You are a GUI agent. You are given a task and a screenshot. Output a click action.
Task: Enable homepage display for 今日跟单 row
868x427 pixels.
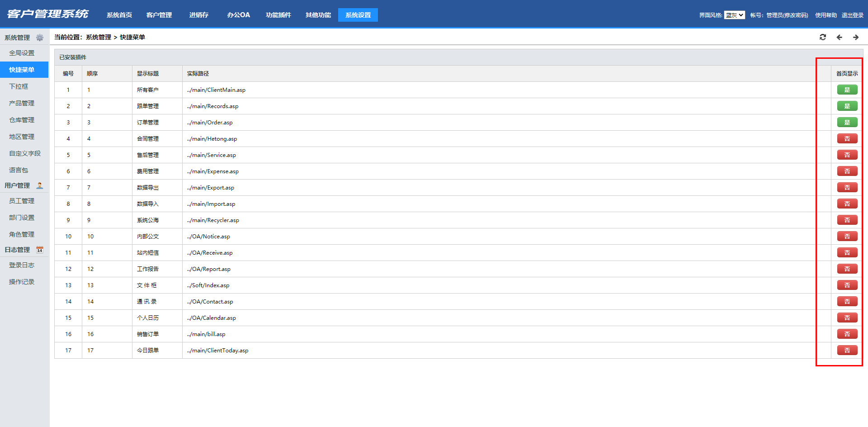pos(847,350)
